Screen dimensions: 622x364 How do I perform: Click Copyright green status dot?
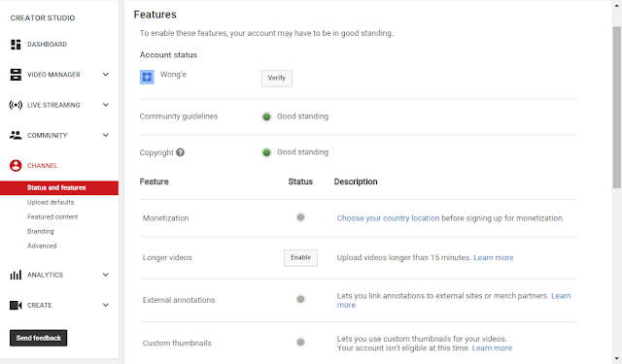pyautogui.click(x=266, y=152)
